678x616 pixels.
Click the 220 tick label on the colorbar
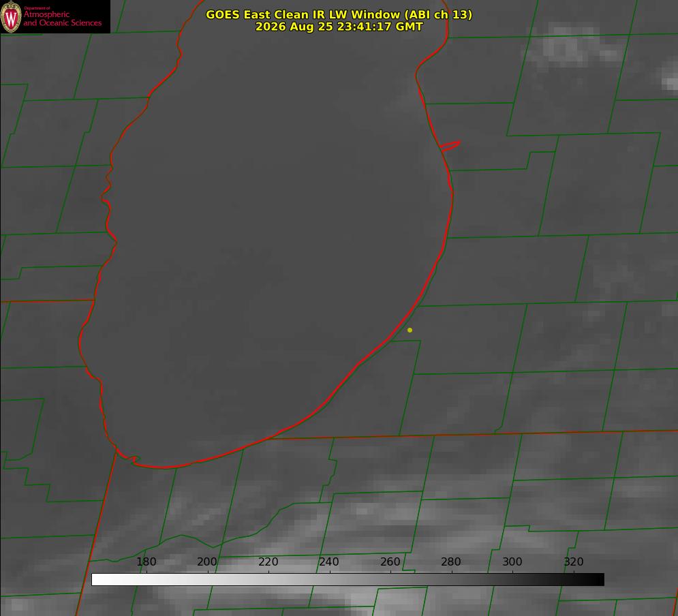point(268,561)
